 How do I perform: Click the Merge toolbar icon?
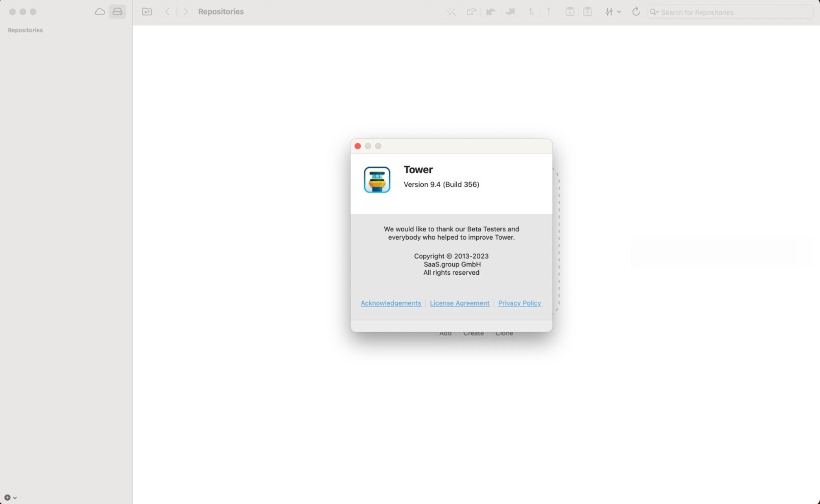coord(531,12)
